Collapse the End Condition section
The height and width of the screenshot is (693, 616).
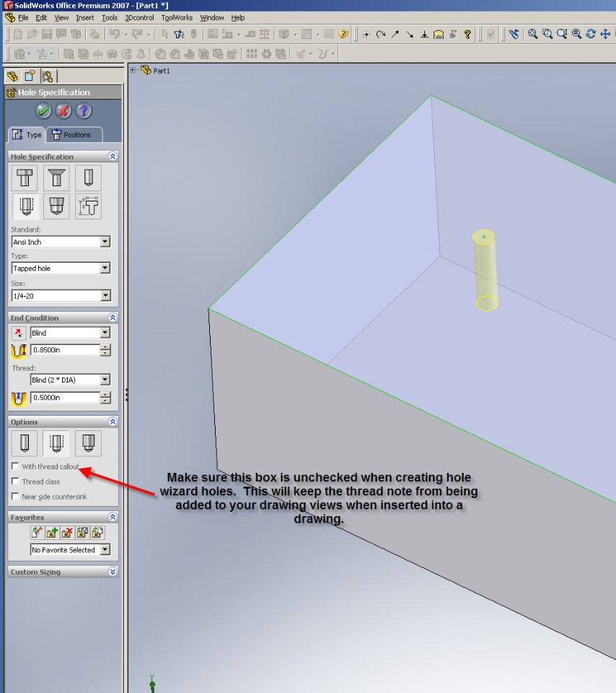tap(113, 318)
